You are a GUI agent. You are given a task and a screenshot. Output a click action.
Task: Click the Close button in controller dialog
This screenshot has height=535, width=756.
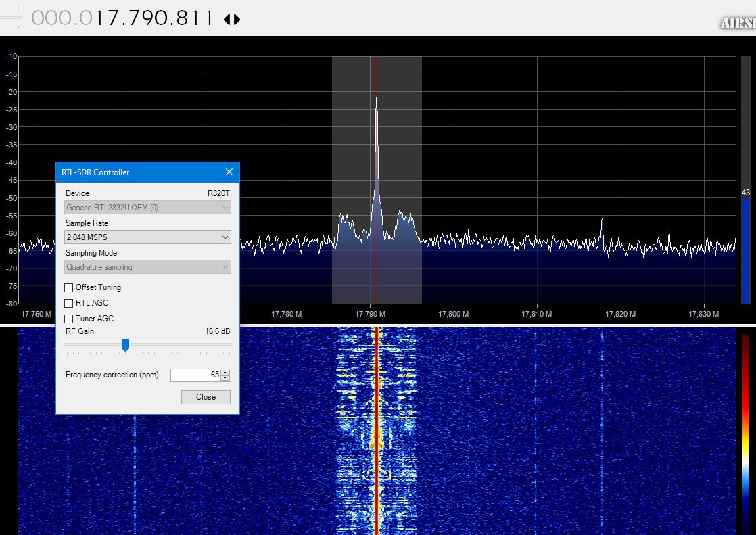(x=206, y=397)
